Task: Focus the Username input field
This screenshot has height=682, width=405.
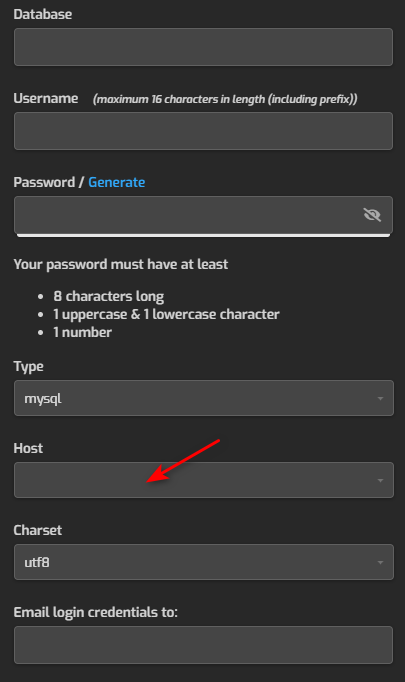Action: click(203, 131)
